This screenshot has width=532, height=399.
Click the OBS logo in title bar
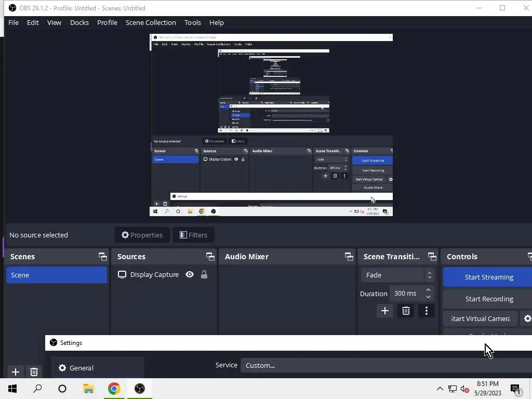12,8
